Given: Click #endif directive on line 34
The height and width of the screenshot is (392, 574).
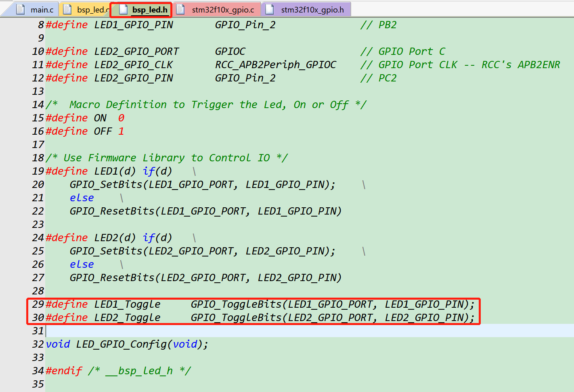Looking at the screenshot, I should point(64,371).
